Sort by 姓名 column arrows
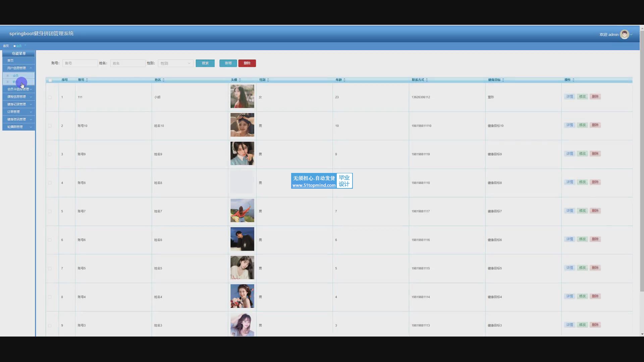The image size is (644, 362). 163,80
